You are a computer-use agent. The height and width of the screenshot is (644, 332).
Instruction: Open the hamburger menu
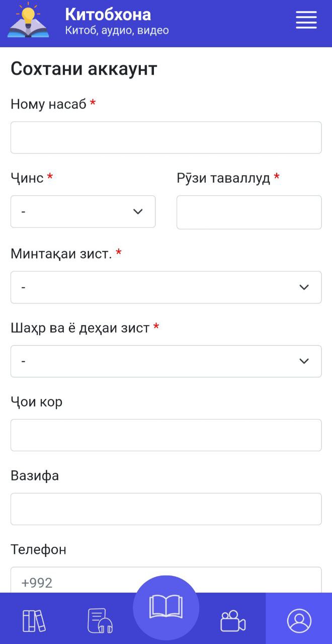(x=306, y=21)
